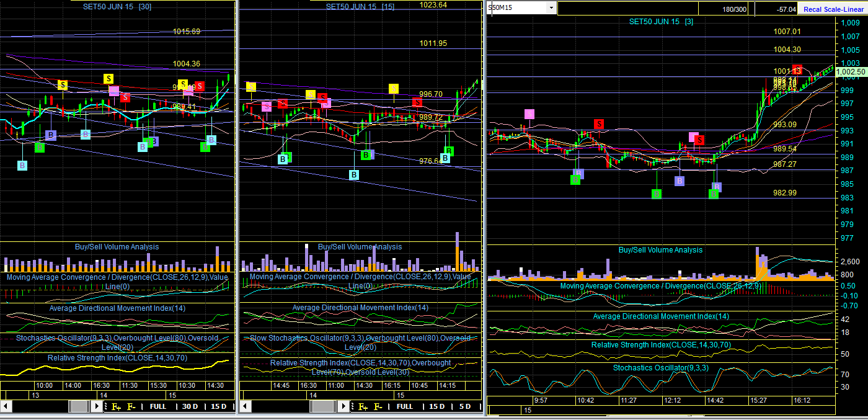The image size is (868, 420).
Task: Click the right scroll arrow under the 15-minute chart
Action: tap(343, 406)
